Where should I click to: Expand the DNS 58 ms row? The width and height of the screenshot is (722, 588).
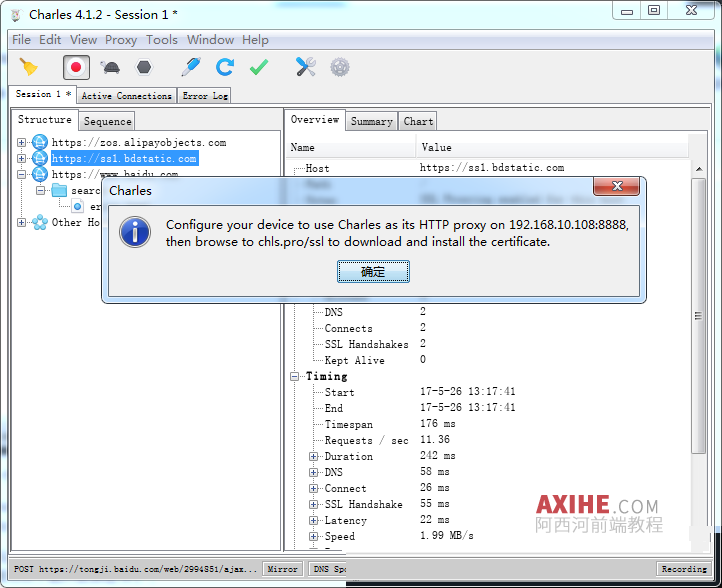click(x=314, y=472)
